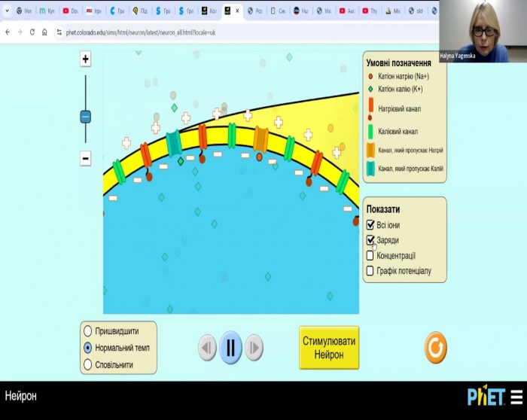
Task: Click the zoom slider handle
Action: click(x=85, y=117)
